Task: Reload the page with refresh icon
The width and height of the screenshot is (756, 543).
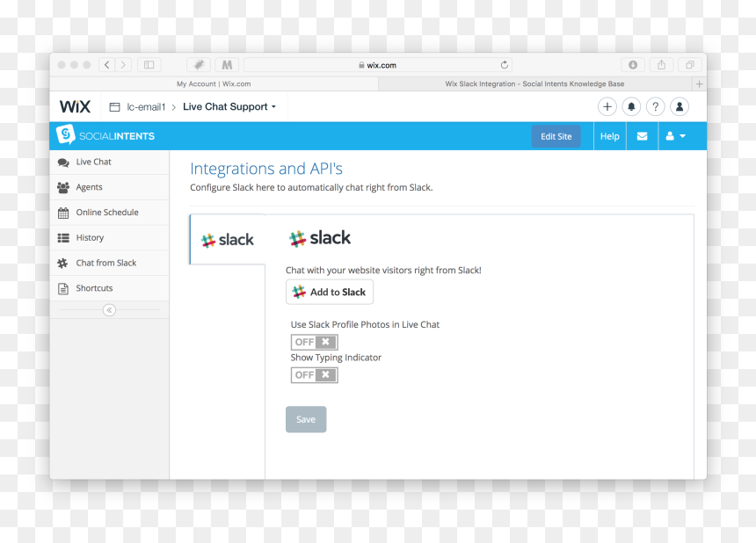Action: coord(505,64)
